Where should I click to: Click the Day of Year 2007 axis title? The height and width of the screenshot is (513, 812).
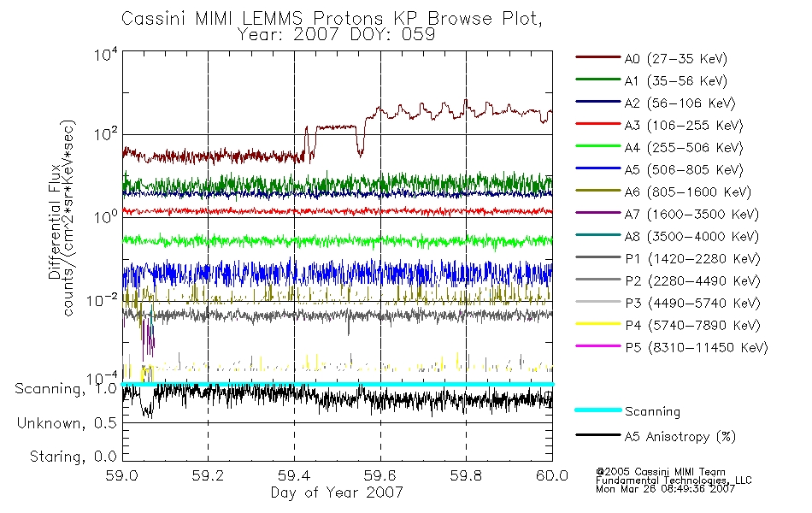pyautogui.click(x=337, y=492)
